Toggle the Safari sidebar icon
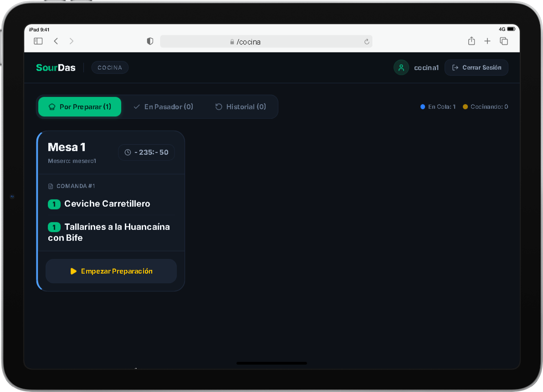The height and width of the screenshot is (392, 543). (38, 41)
